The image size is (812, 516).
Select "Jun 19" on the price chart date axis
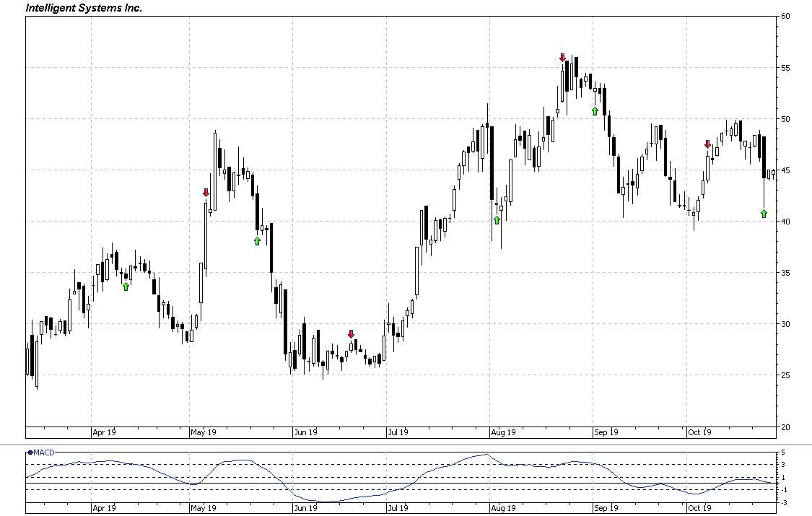305,432
